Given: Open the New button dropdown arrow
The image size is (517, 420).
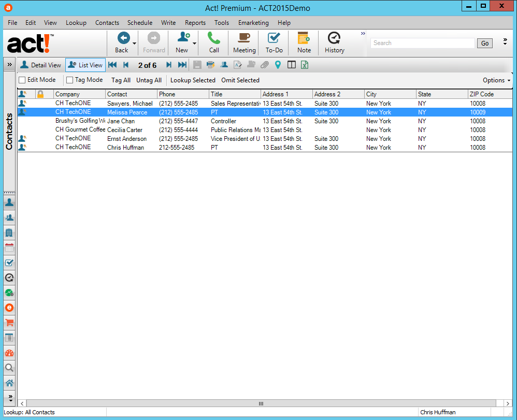Looking at the screenshot, I should [195, 43].
